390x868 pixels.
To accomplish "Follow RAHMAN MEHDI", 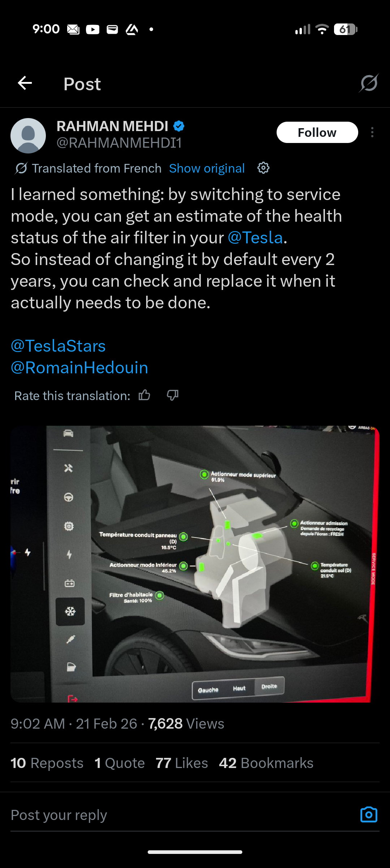I will 317,133.
